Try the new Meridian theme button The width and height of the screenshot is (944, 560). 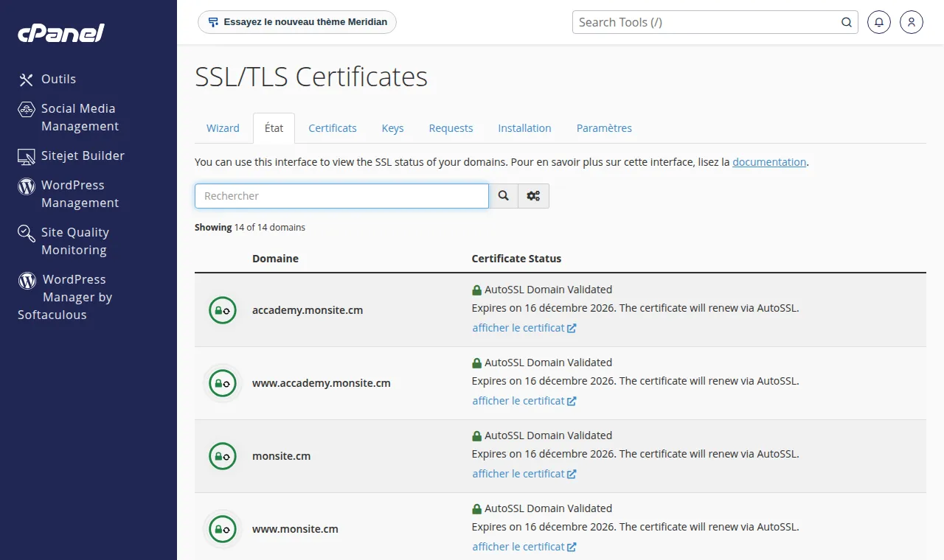click(297, 22)
